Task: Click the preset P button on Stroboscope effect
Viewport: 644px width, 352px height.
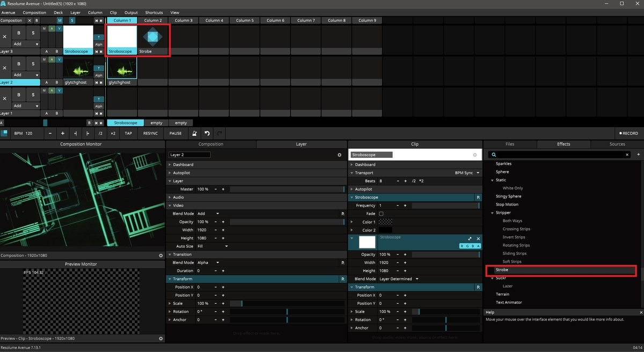Action: pyautogui.click(x=478, y=197)
